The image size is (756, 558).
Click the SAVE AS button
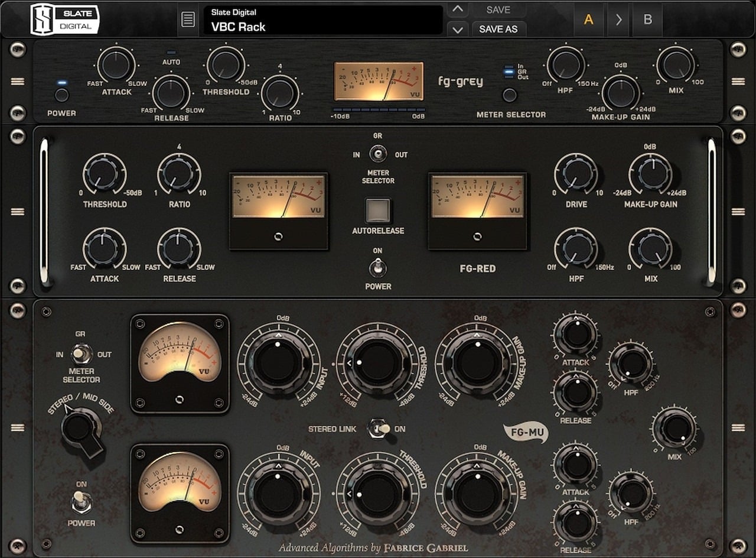499,28
